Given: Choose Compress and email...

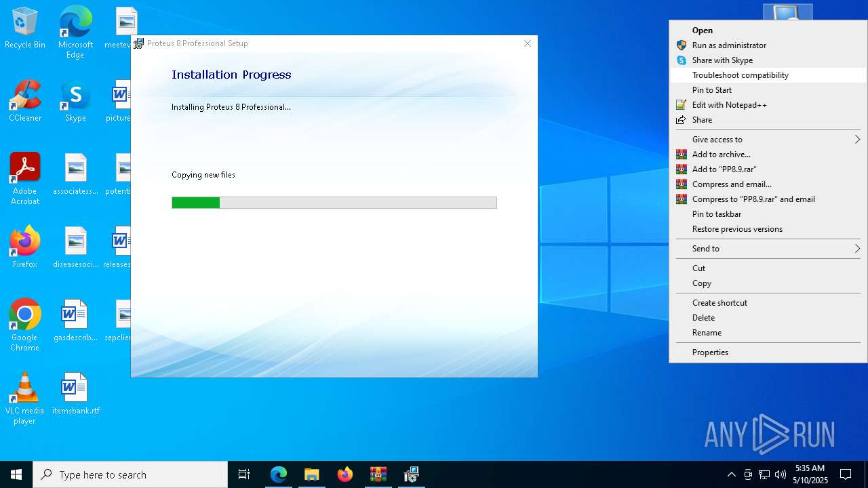Looking at the screenshot, I should click(x=768, y=184).
